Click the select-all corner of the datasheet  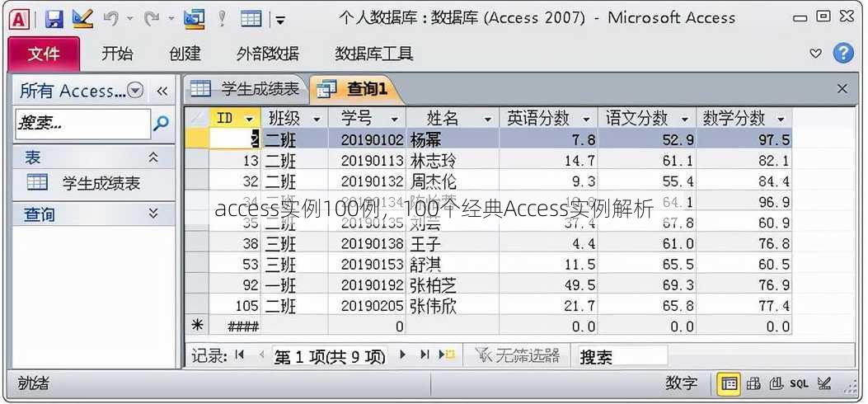pyautogui.click(x=196, y=118)
